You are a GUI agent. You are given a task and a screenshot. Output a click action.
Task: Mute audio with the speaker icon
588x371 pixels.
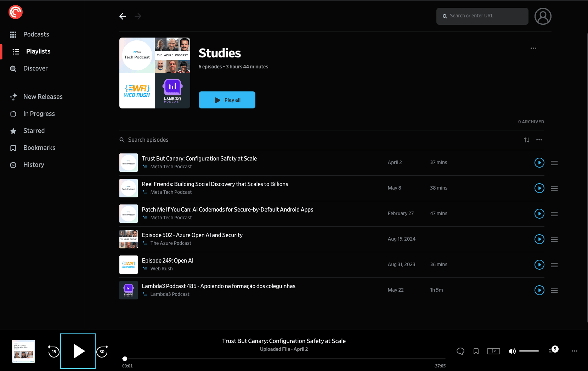(x=512, y=351)
